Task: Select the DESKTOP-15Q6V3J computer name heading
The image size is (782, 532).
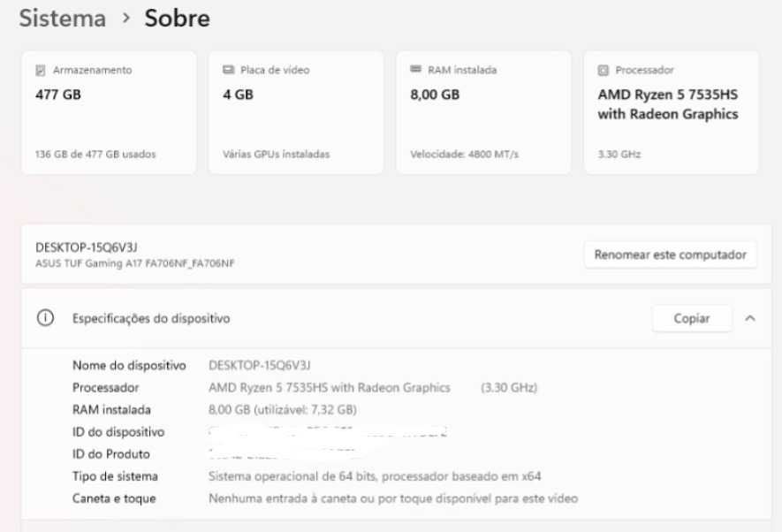Action: 87,247
